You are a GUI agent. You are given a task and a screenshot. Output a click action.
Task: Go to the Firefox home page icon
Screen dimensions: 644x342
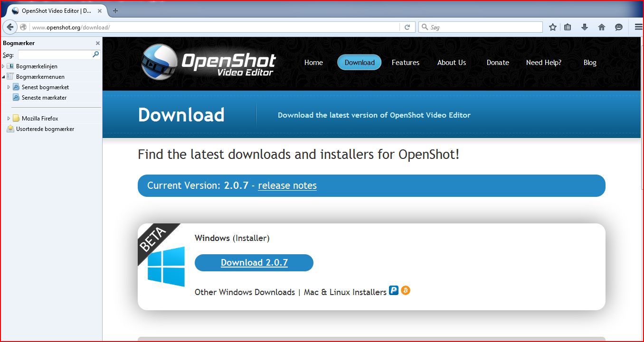coord(602,28)
